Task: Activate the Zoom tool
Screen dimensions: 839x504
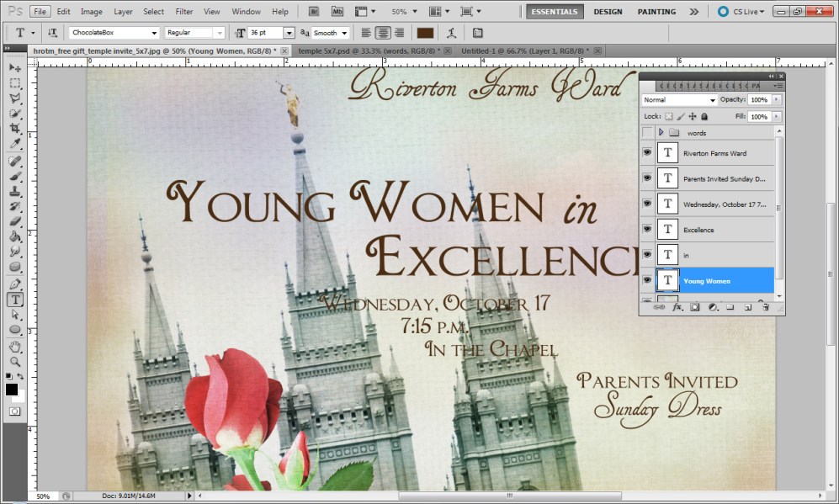Action: click(13, 363)
